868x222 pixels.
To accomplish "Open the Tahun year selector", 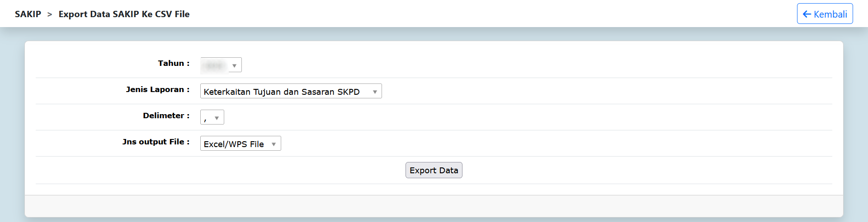I will 221,65.
